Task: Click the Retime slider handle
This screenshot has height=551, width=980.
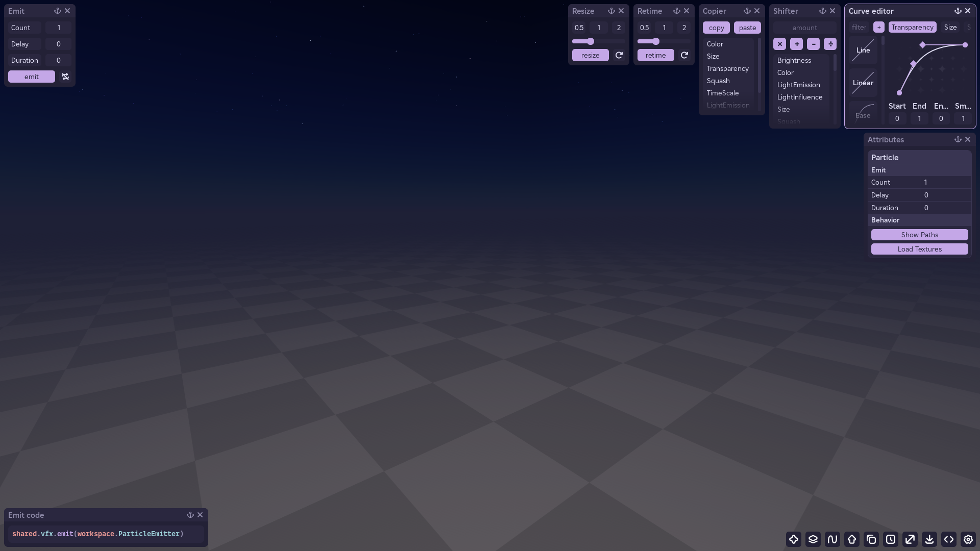Action: (x=656, y=41)
